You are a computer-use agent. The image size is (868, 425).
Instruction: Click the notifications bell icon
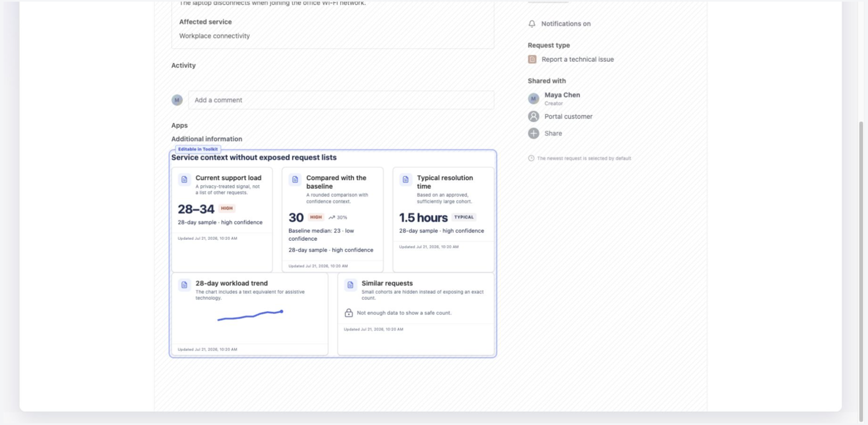point(532,24)
